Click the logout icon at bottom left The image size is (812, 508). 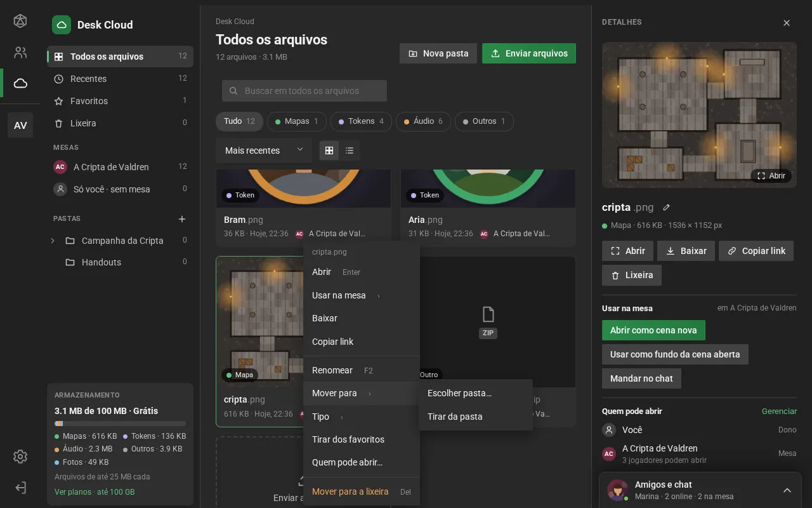click(20, 487)
